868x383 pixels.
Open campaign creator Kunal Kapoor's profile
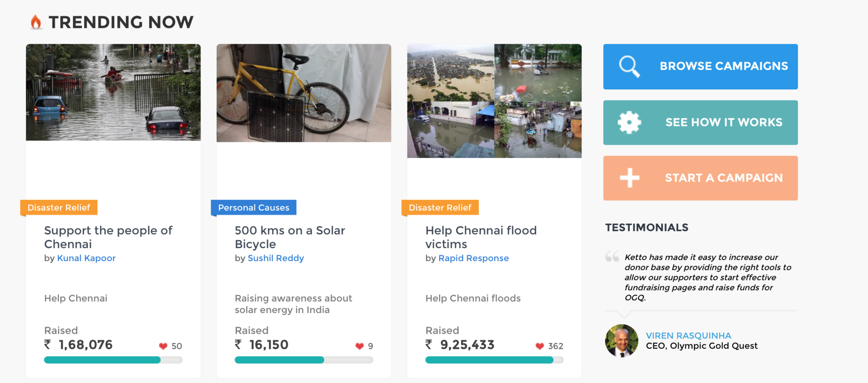pos(86,258)
